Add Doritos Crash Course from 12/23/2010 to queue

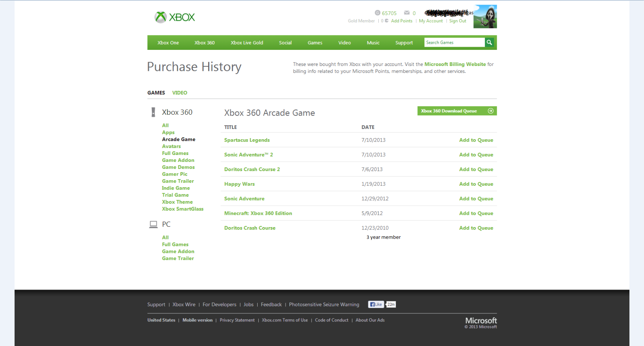[476, 228]
